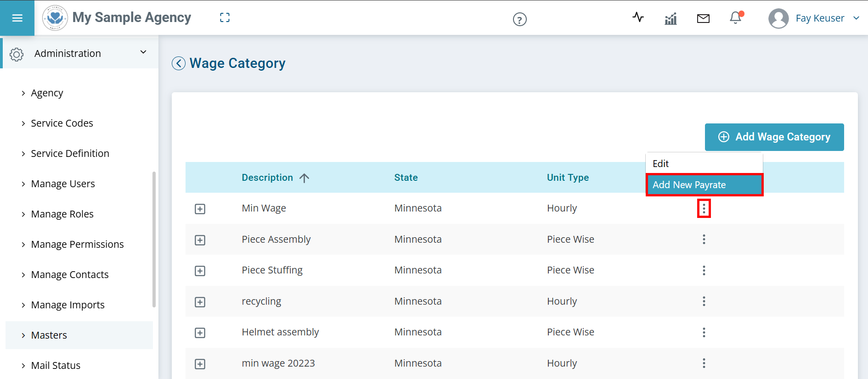The height and width of the screenshot is (379, 868).
Task: Open the three-dot menu for Piece Assembly
Action: pos(704,239)
